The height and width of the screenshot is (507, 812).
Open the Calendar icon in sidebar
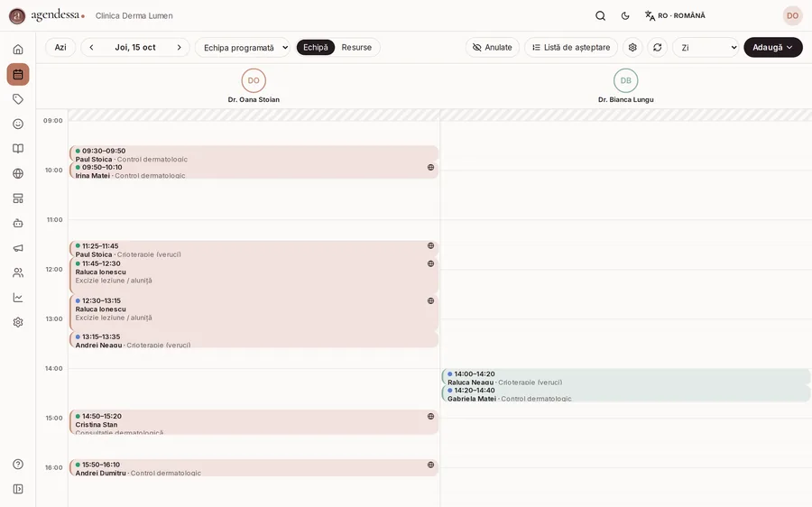(x=18, y=74)
